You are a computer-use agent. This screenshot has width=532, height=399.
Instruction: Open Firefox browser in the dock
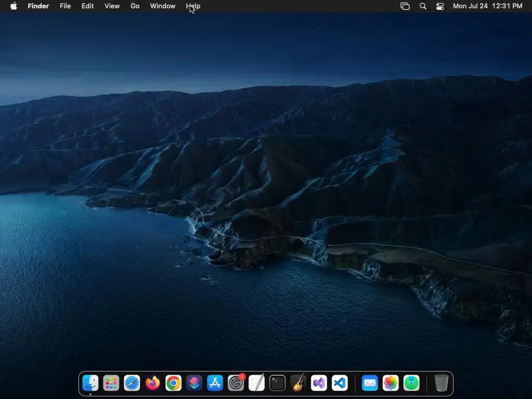click(153, 383)
